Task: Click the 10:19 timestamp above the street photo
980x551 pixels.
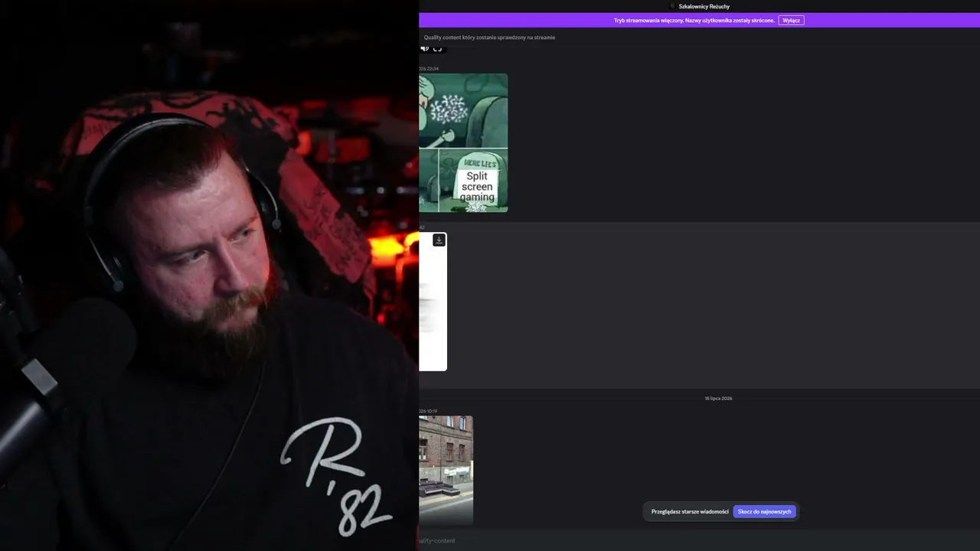Action: click(x=429, y=411)
